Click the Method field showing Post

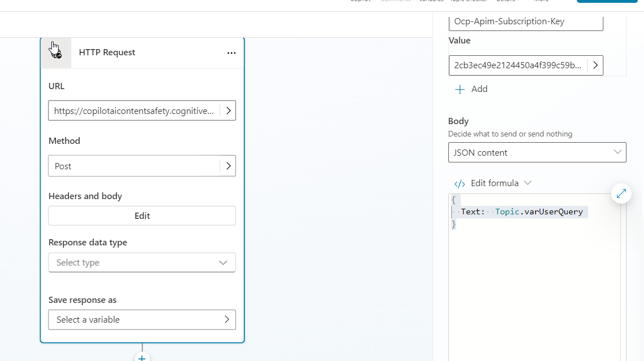[134, 166]
